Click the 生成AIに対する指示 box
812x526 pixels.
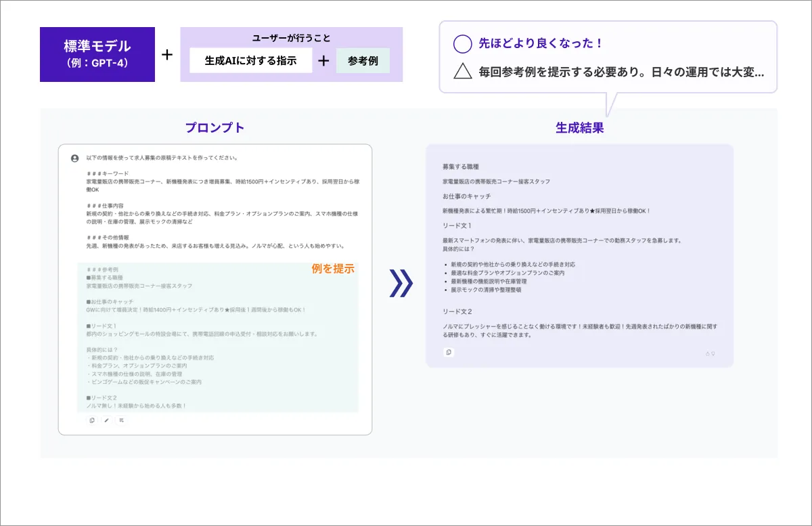pyautogui.click(x=251, y=60)
